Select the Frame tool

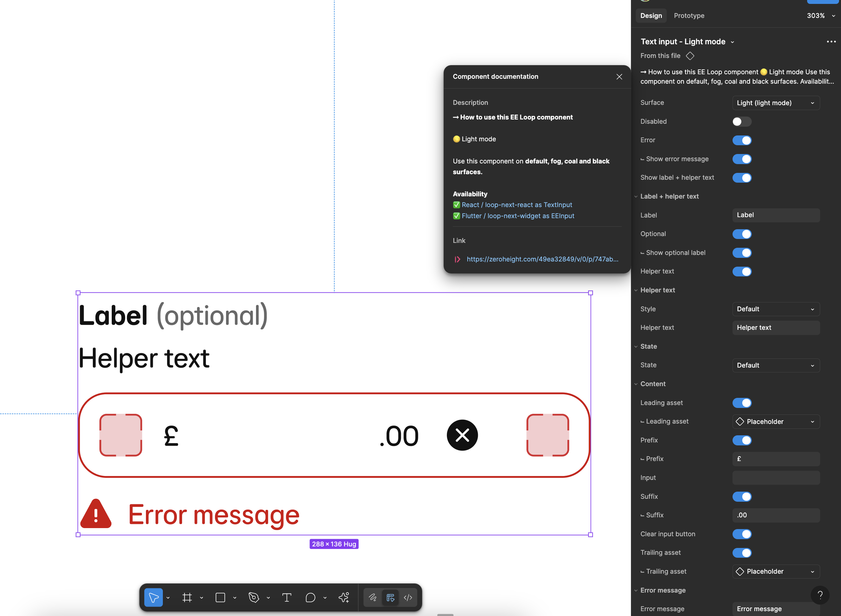click(x=187, y=598)
